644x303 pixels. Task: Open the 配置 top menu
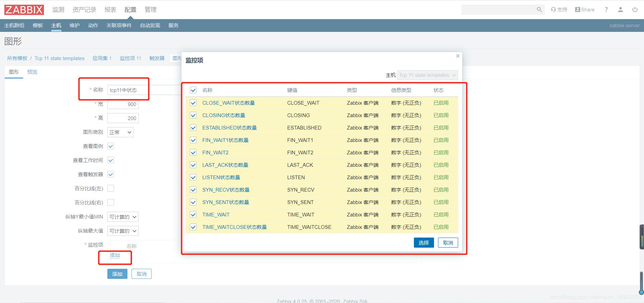[130, 10]
